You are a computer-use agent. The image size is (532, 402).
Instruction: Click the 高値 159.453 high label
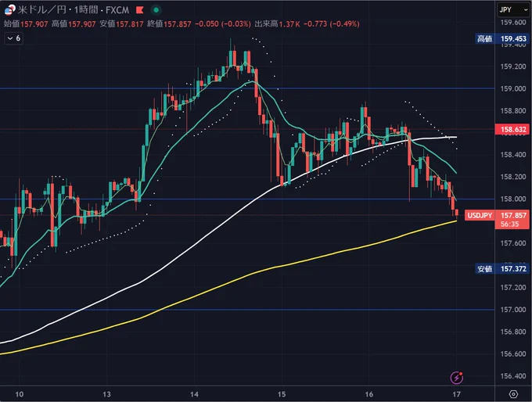(x=502, y=38)
